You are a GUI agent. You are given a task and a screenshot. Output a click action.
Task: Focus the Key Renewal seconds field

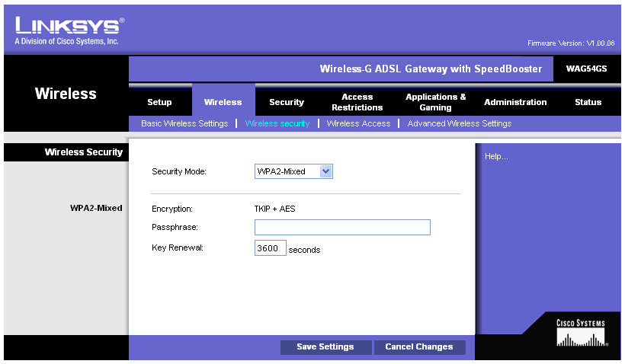(x=271, y=247)
